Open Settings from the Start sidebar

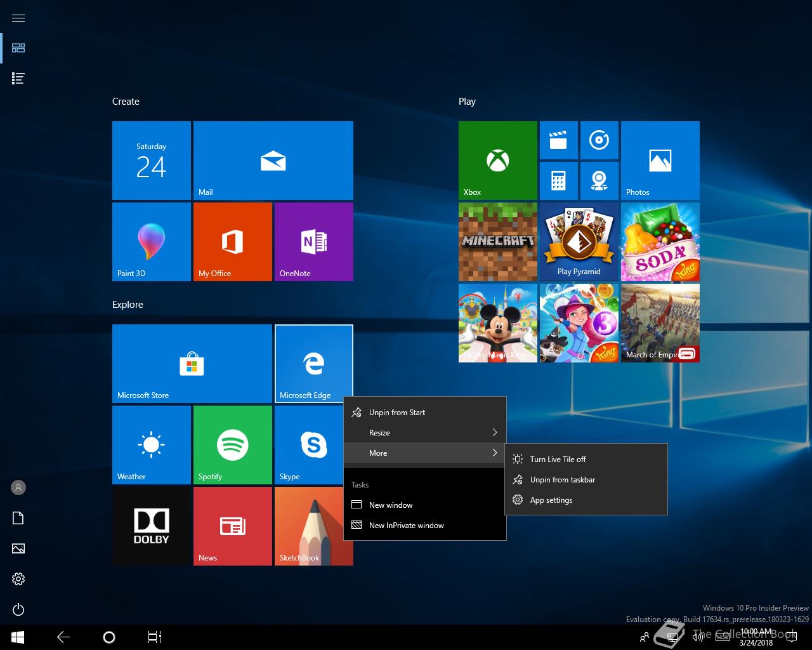click(x=18, y=579)
